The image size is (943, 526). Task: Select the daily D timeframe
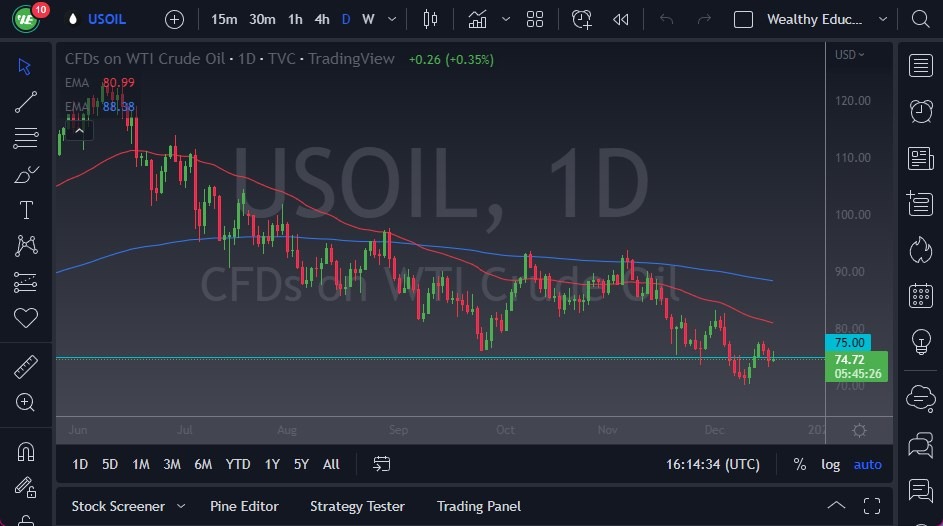tap(346, 20)
